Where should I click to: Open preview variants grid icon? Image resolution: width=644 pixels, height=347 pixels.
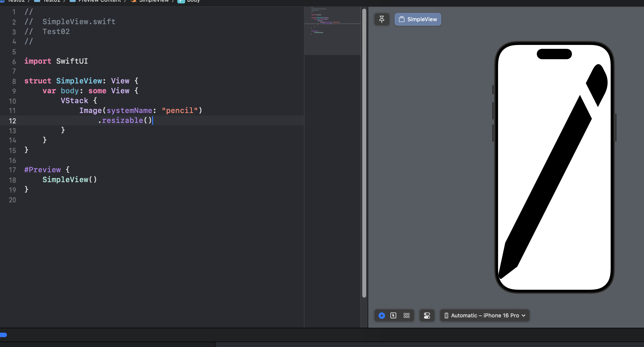(406, 315)
